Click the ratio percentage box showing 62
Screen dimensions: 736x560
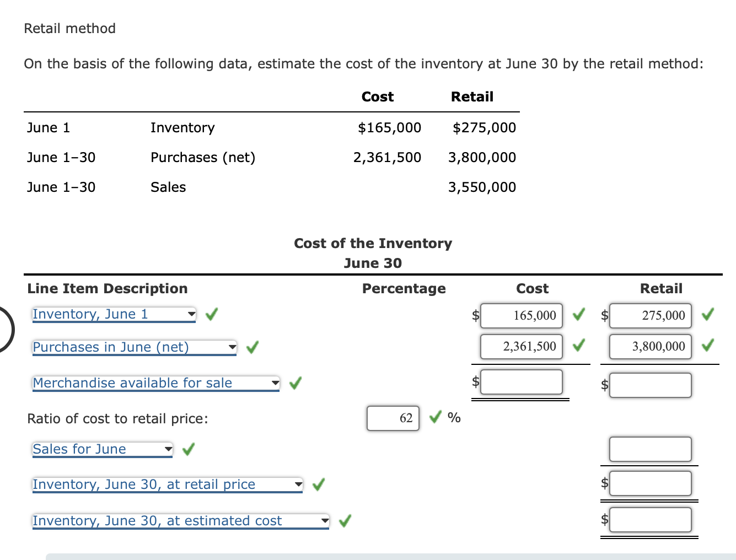pyautogui.click(x=393, y=418)
